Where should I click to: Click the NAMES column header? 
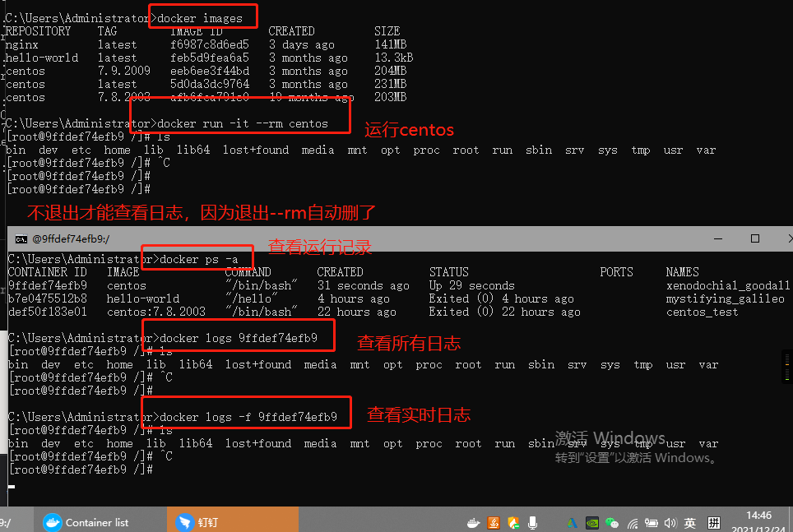pyautogui.click(x=682, y=272)
